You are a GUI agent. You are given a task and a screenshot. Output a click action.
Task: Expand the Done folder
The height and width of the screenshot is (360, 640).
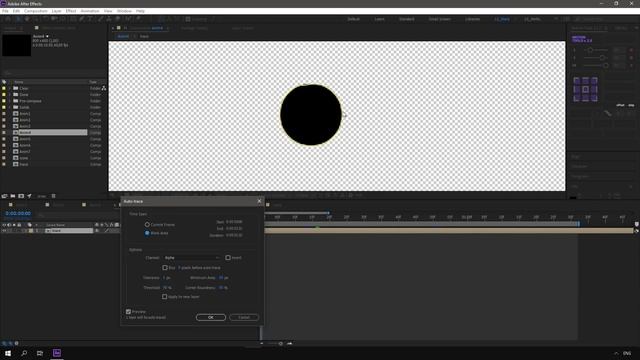[x=10, y=95]
